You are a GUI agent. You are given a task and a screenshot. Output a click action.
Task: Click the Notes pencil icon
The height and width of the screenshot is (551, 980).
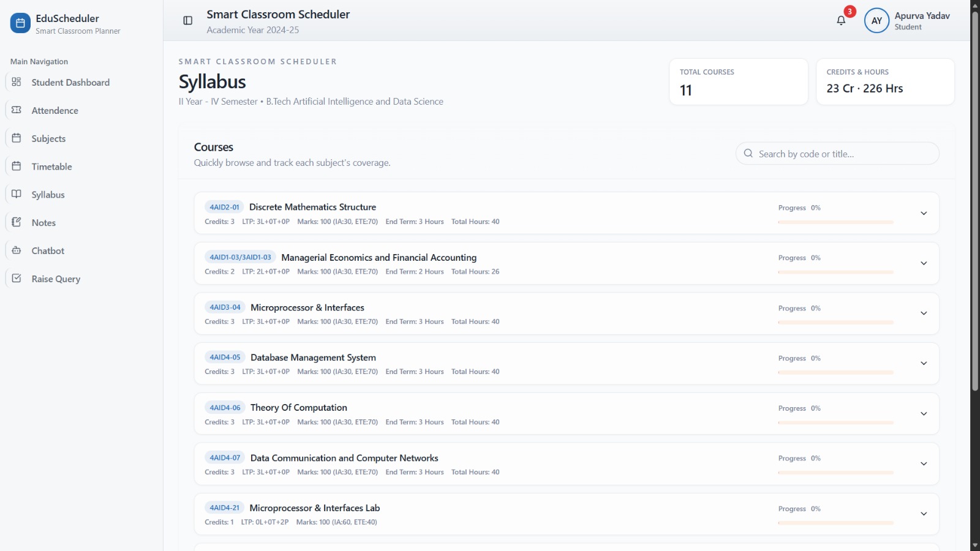17,222
